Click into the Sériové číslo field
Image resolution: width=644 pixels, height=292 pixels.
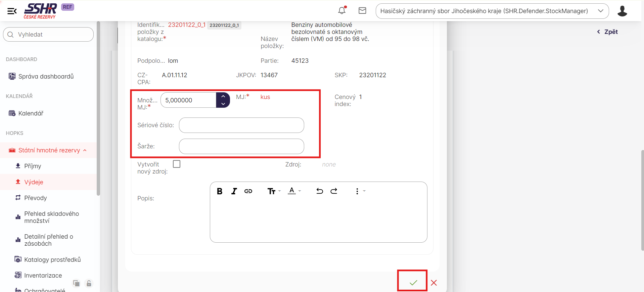[x=241, y=125]
